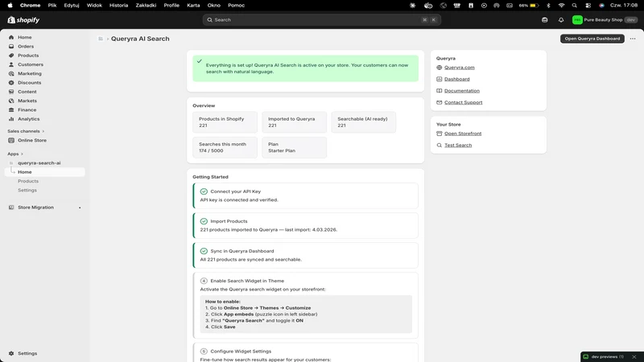The image size is (644, 362).
Task: Focus the Shopify search field
Action: (x=321, y=19)
